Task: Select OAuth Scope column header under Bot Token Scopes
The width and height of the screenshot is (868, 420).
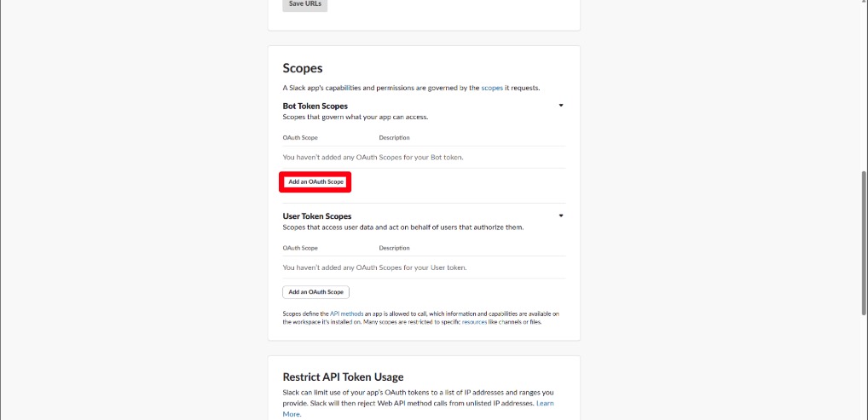Action: (x=300, y=137)
